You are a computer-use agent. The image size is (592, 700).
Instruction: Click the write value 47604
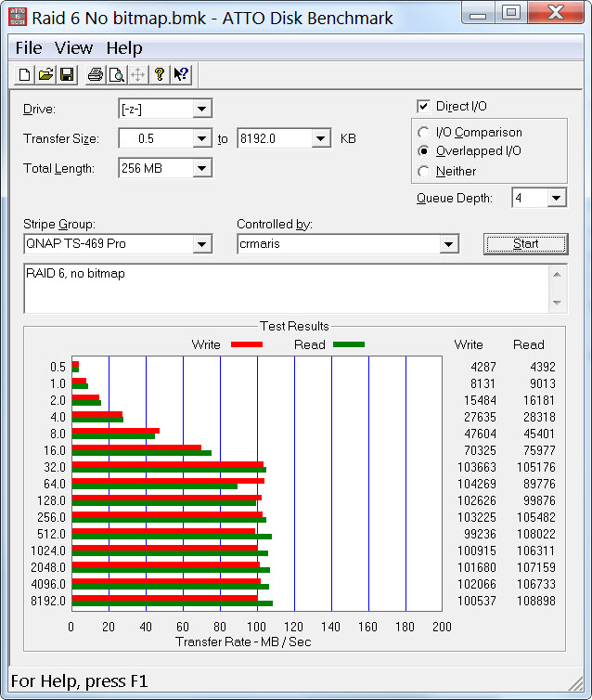coord(480,434)
